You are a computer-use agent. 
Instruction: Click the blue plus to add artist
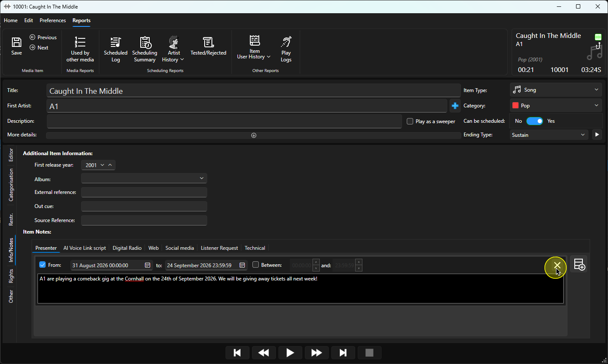455,106
